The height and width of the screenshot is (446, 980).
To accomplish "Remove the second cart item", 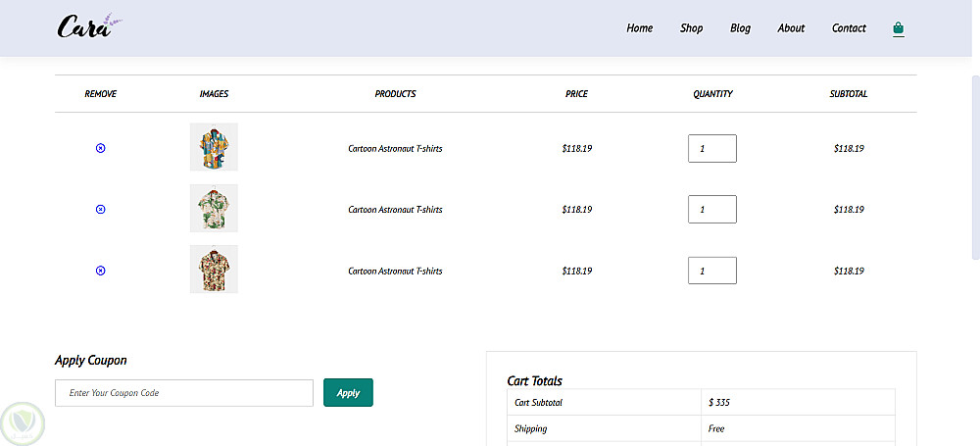I will pos(100,209).
